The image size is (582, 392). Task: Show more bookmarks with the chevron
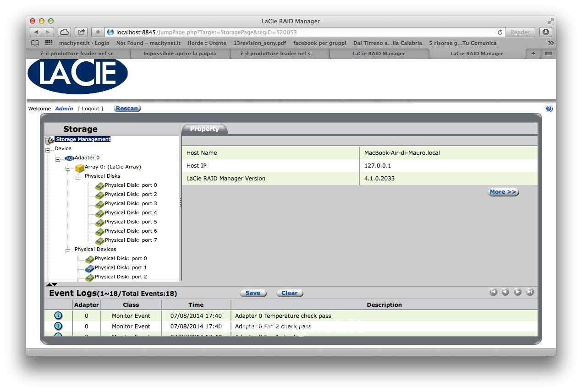551,43
